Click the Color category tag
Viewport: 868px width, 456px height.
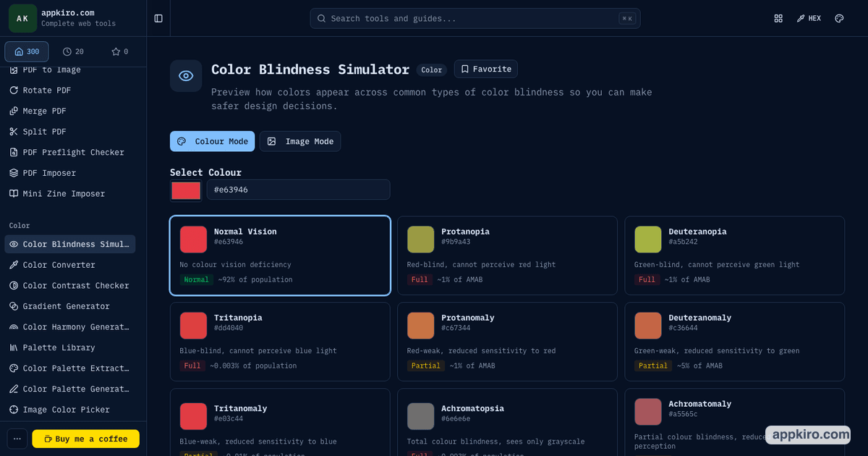[x=432, y=70]
